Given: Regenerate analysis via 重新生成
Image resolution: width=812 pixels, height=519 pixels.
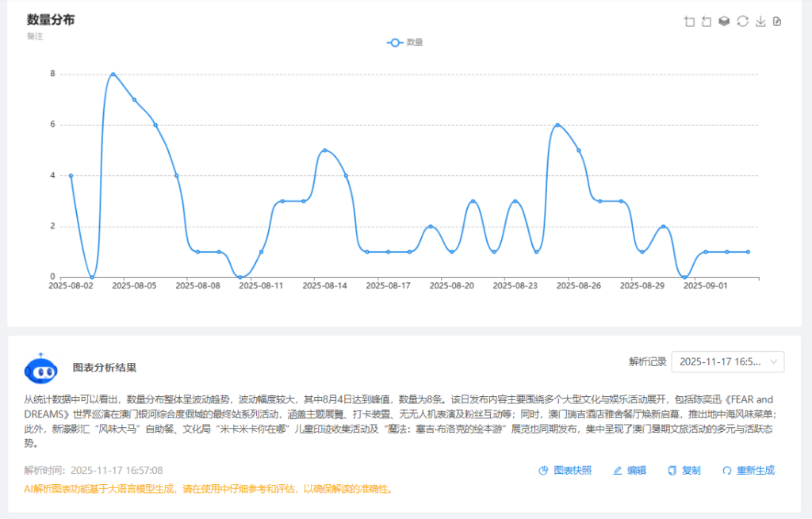Looking at the screenshot, I should pyautogui.click(x=748, y=471).
